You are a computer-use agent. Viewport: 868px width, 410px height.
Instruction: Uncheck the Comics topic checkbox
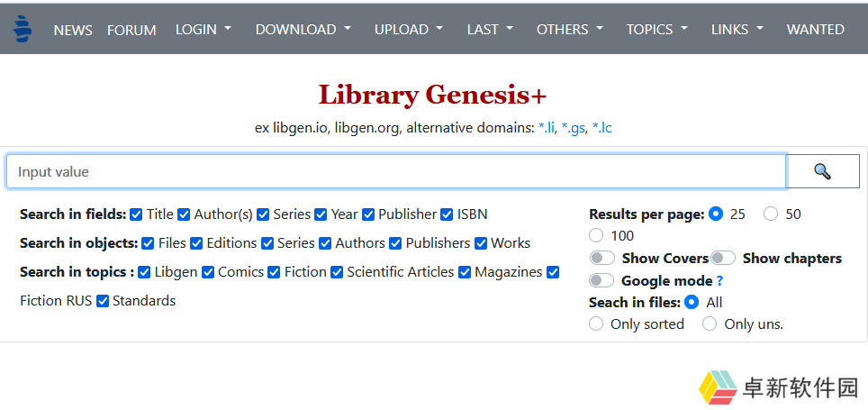point(208,272)
